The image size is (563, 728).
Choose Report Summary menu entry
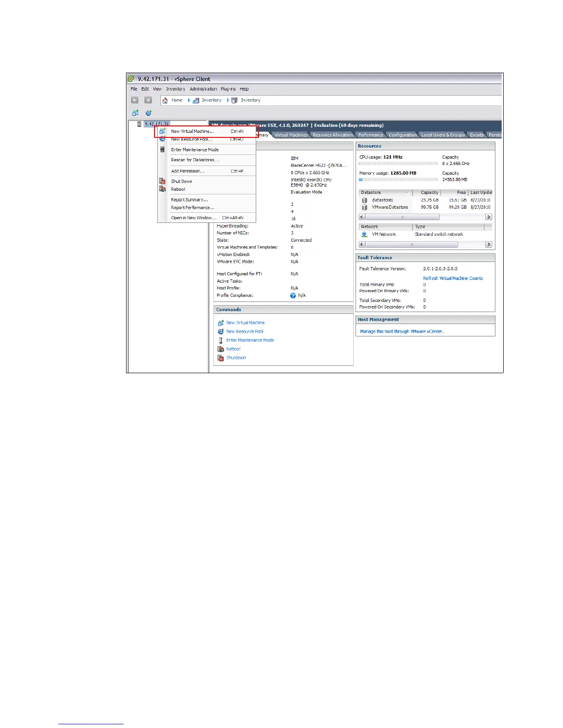(x=207, y=199)
